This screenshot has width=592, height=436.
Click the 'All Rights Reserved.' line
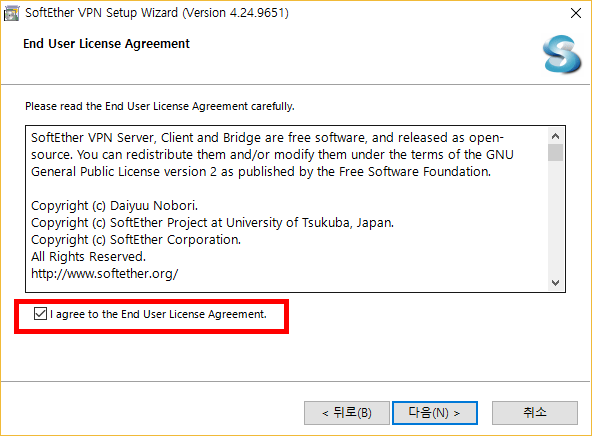(88, 257)
